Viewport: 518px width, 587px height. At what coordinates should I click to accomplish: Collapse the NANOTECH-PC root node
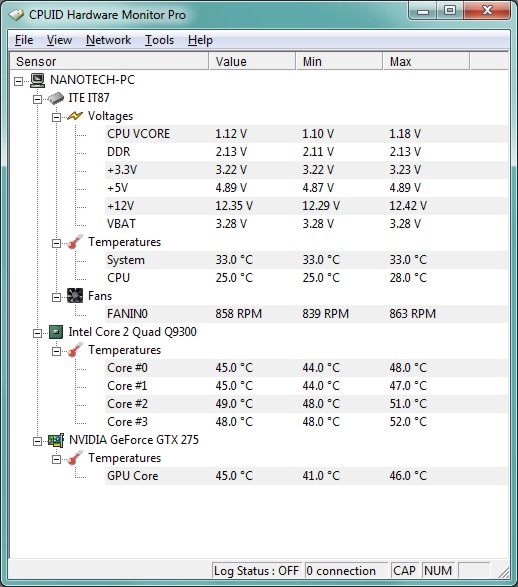[18, 81]
